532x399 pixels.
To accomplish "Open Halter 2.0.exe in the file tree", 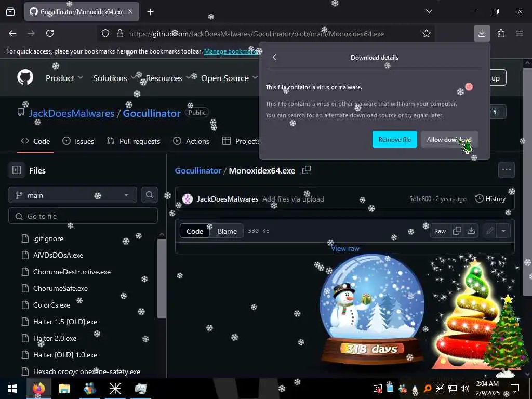I will pos(55,338).
